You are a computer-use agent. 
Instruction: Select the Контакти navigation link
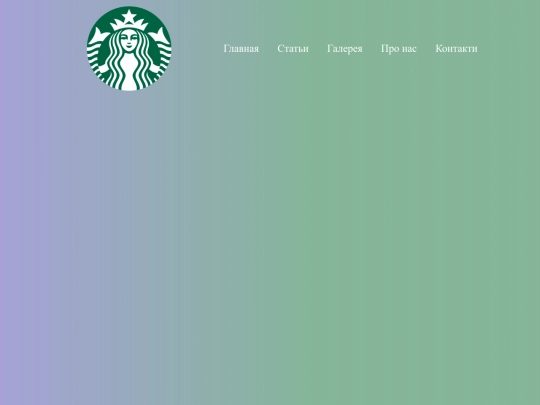point(456,49)
